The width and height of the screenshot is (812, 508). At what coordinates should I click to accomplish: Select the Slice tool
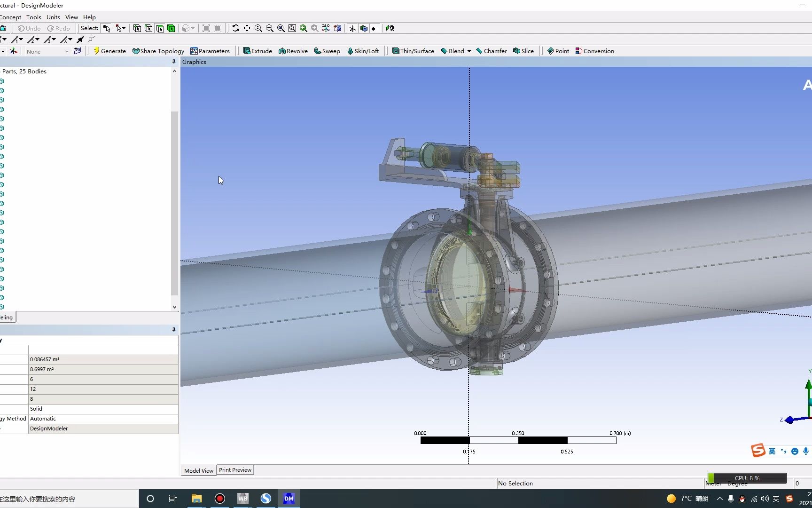[523, 51]
